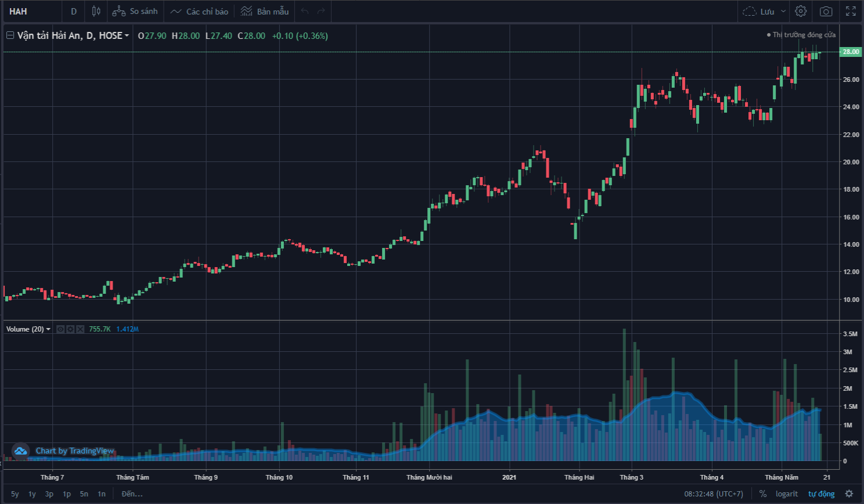Open the candlestick chart style selector
Image resolution: width=864 pixels, height=504 pixels.
click(96, 11)
